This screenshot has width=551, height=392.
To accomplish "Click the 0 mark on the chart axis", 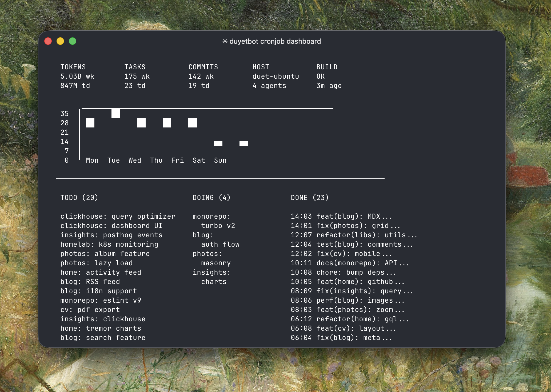I will (67, 160).
